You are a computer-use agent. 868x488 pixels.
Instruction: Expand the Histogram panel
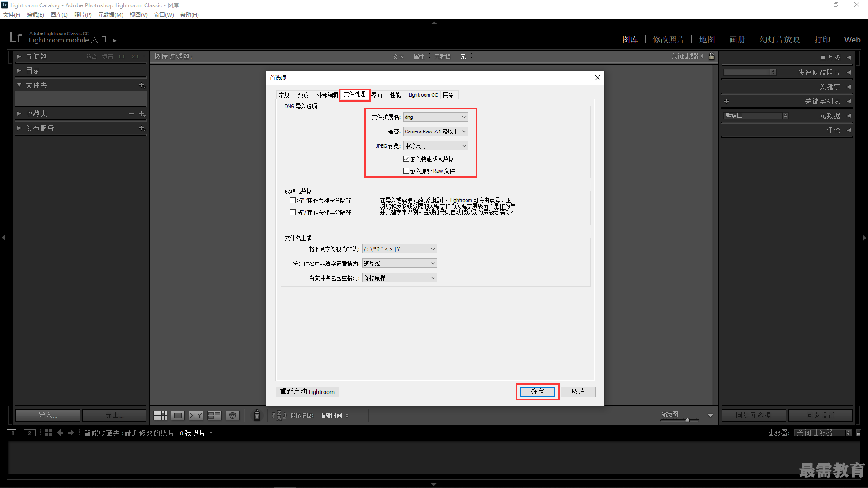[x=849, y=57]
